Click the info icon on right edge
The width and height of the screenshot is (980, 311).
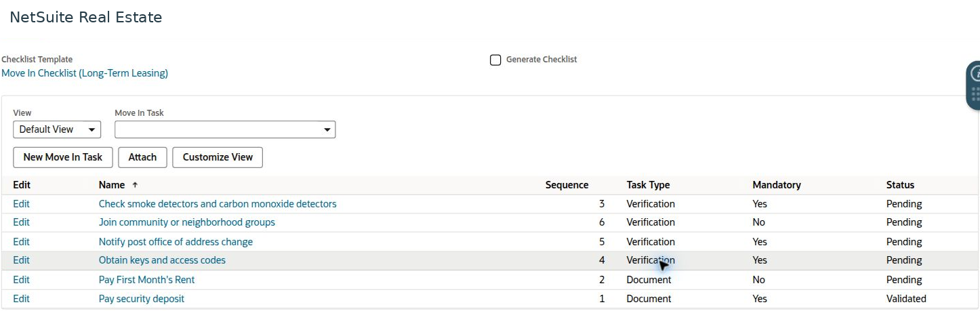(x=975, y=73)
